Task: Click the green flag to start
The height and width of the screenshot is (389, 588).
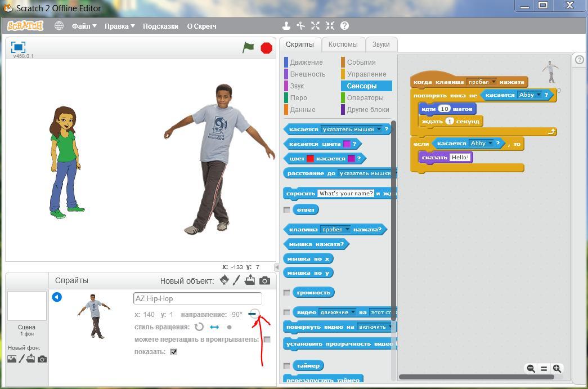Action: (x=248, y=48)
